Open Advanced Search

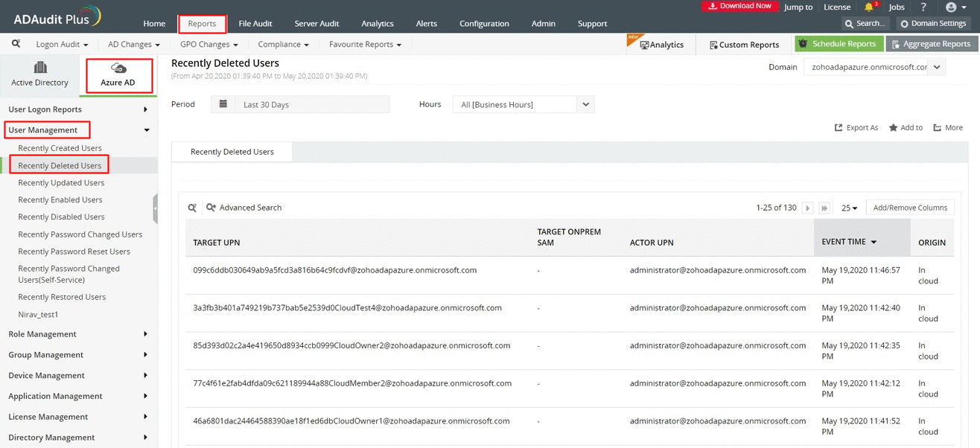coord(244,208)
